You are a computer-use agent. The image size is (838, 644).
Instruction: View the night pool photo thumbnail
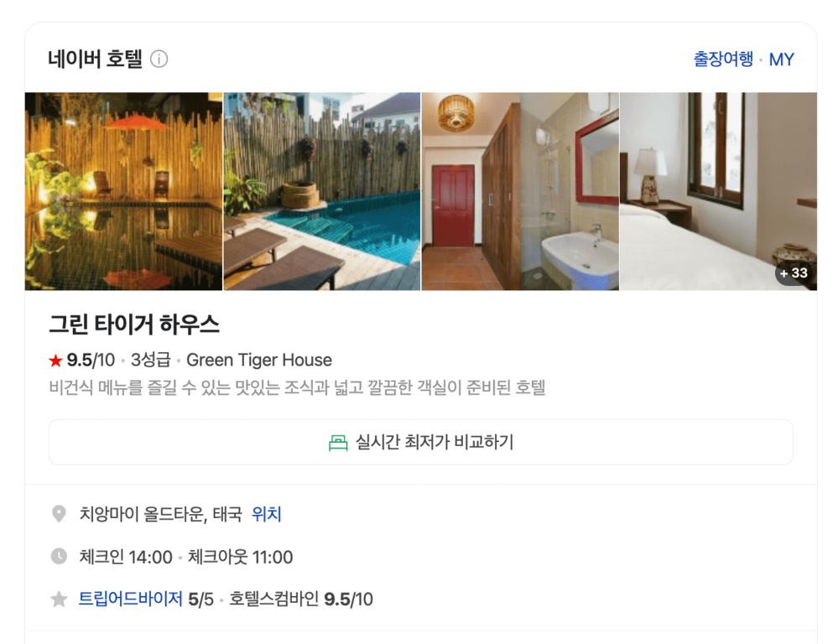tap(123, 191)
